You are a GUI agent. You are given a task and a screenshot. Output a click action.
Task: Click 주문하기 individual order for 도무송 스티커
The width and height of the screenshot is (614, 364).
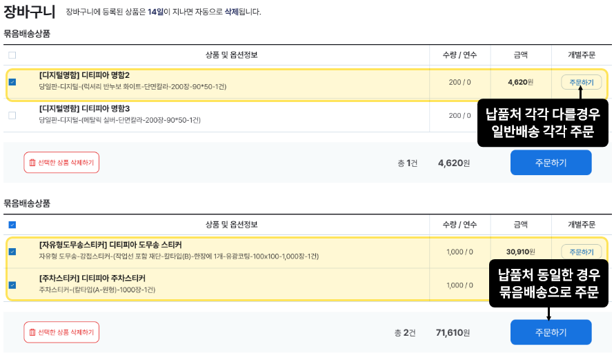click(581, 252)
